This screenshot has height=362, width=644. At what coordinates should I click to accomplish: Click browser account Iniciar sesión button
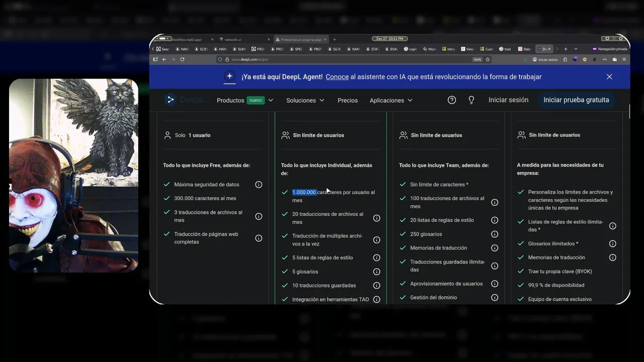tap(545, 59)
